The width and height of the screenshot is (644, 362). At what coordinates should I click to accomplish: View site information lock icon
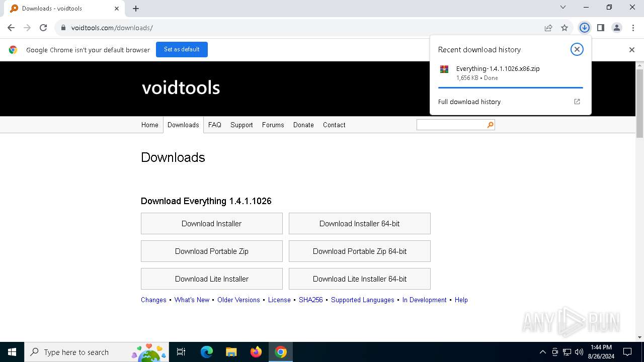[x=63, y=28]
